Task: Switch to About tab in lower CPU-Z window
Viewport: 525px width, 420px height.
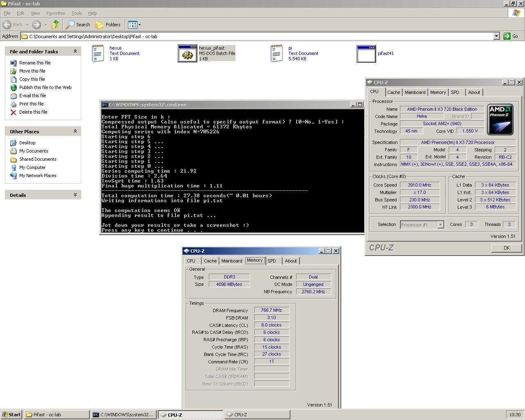Action: (x=291, y=261)
